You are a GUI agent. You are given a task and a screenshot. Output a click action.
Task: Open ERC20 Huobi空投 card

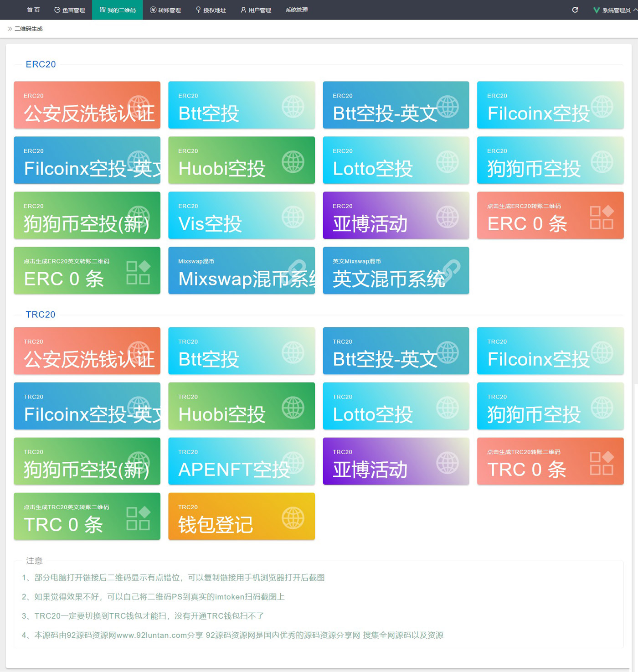click(x=242, y=160)
